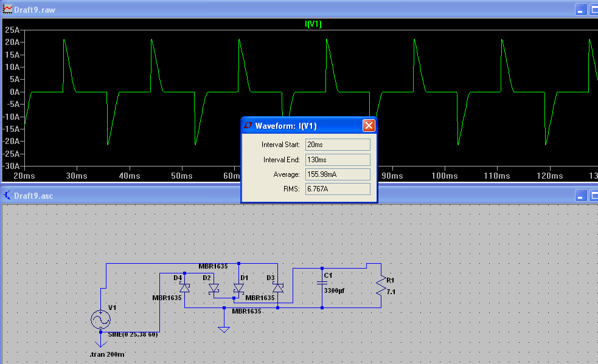
Task: Select diode D1 symbol in schematic
Action: (x=238, y=289)
